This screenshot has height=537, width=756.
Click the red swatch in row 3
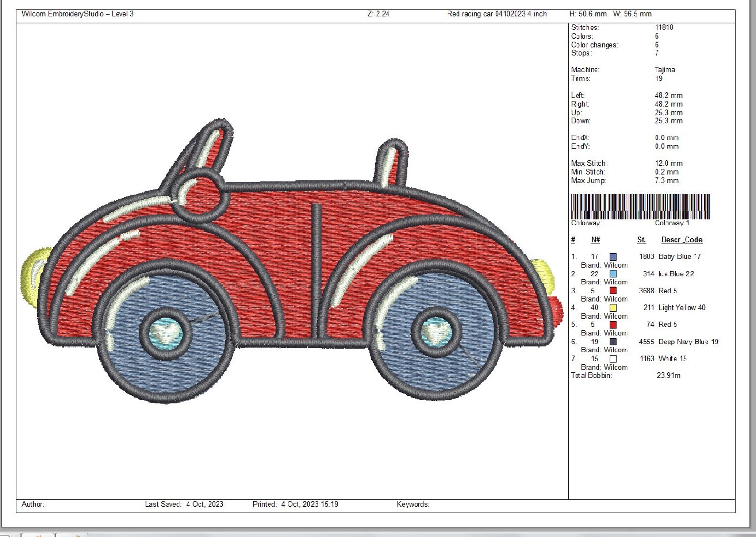(613, 291)
